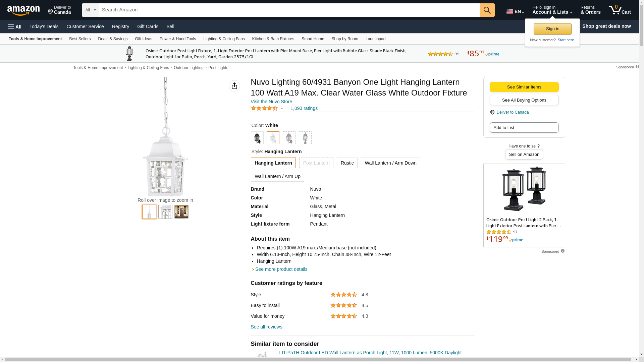Open the All search category dropdown
This screenshot has width=644, height=362.
(x=90, y=10)
